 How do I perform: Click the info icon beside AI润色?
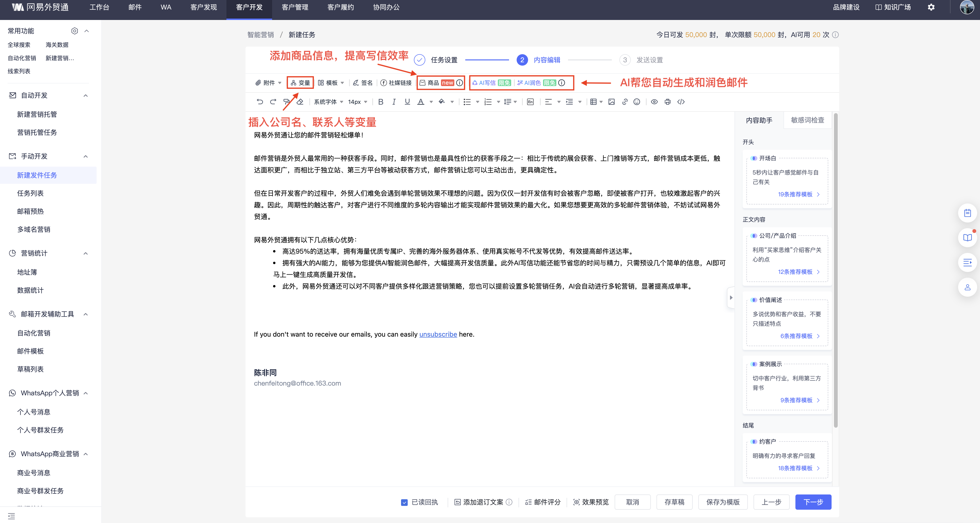click(x=562, y=83)
